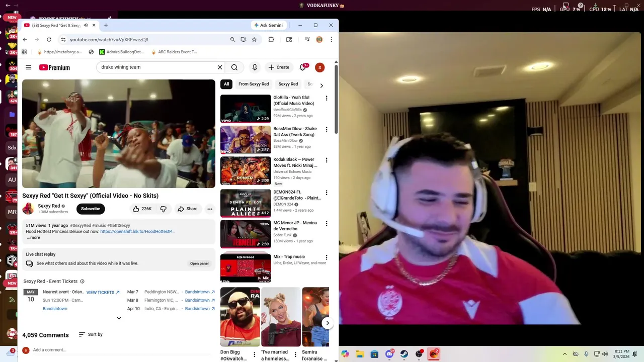The height and width of the screenshot is (362, 644).
Task: Open options for BossMan Dlow video
Action: pyautogui.click(x=327, y=129)
